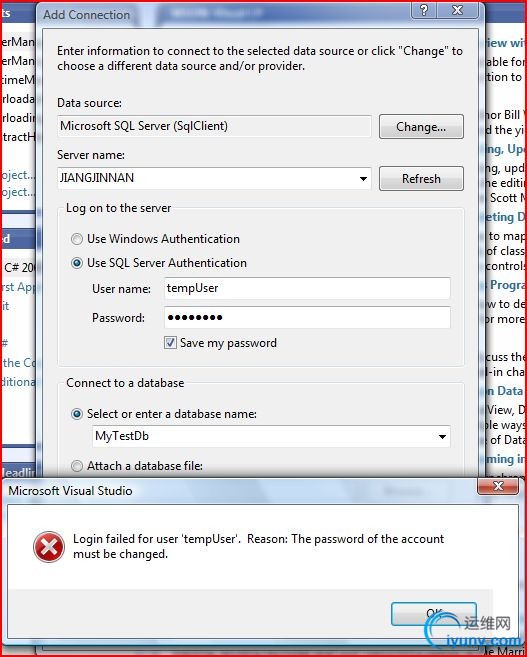This screenshot has height=657, width=527.
Task: Toggle Save my password checkbox
Action: pos(170,343)
